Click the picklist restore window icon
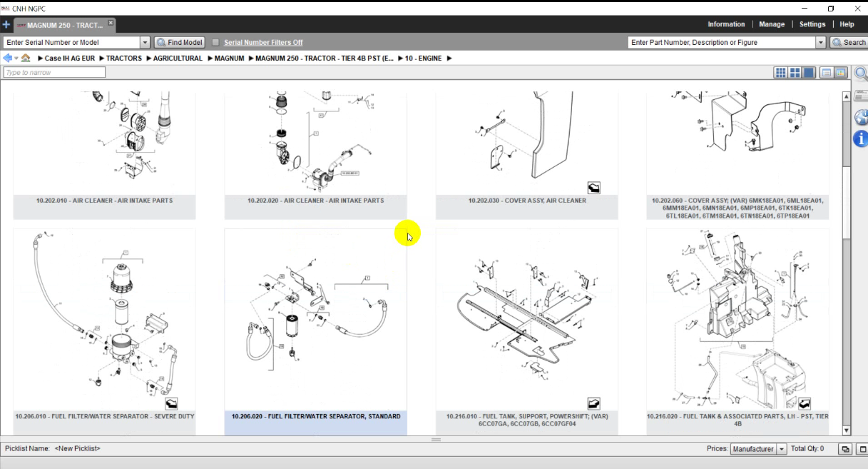Screen dimensions: 868x469 845,449
